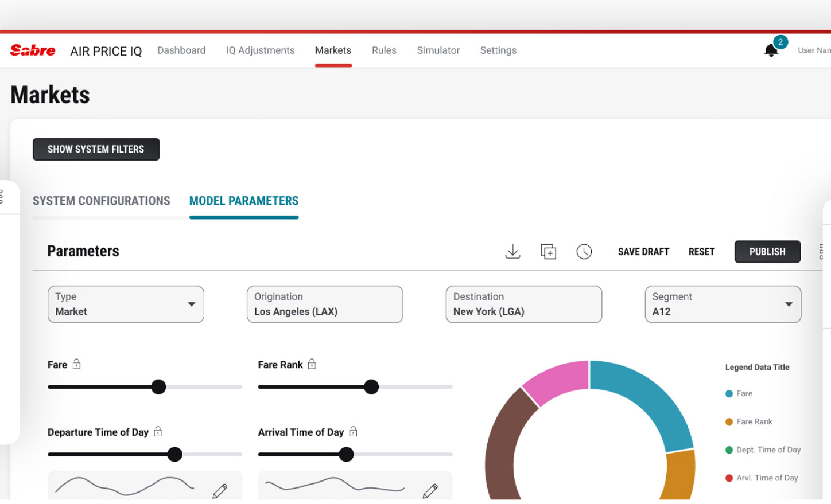Open history via the clock icon

pyautogui.click(x=584, y=252)
